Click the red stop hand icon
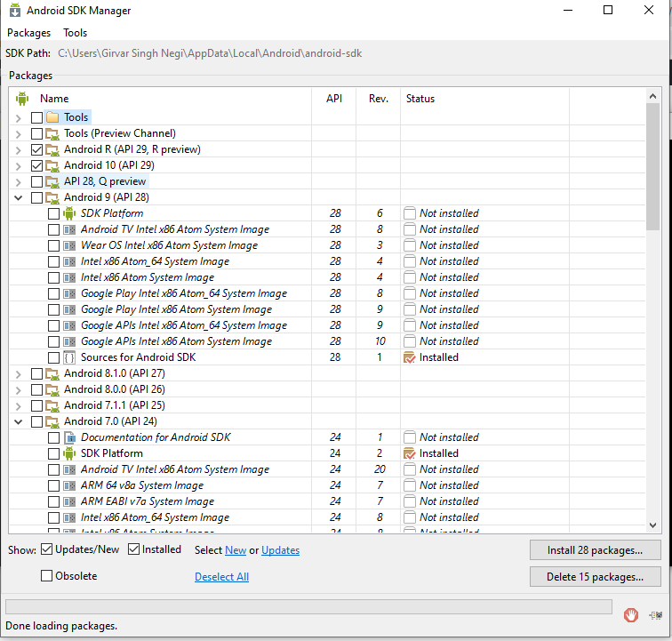This screenshot has width=672, height=641. pyautogui.click(x=630, y=615)
